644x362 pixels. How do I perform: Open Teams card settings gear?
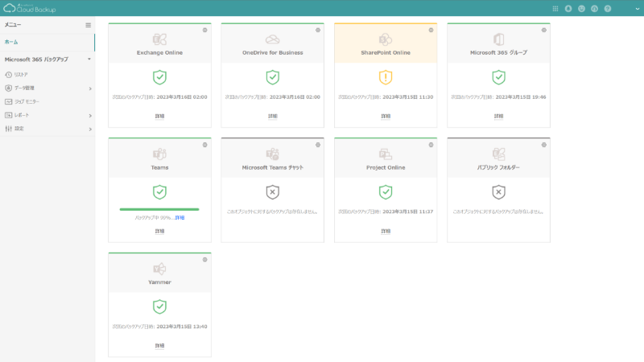tap(205, 145)
